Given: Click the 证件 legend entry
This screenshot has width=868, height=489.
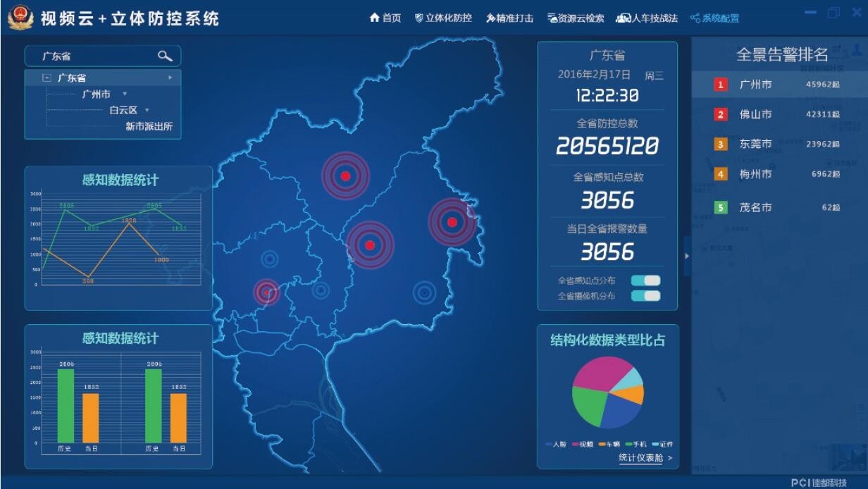Looking at the screenshot, I should pos(663,444).
